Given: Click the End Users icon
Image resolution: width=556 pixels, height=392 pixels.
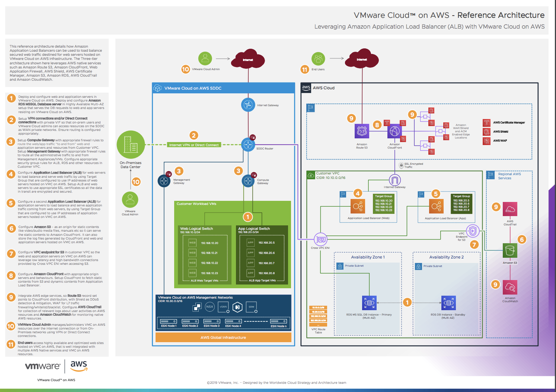Looking at the screenshot, I should point(318,59).
